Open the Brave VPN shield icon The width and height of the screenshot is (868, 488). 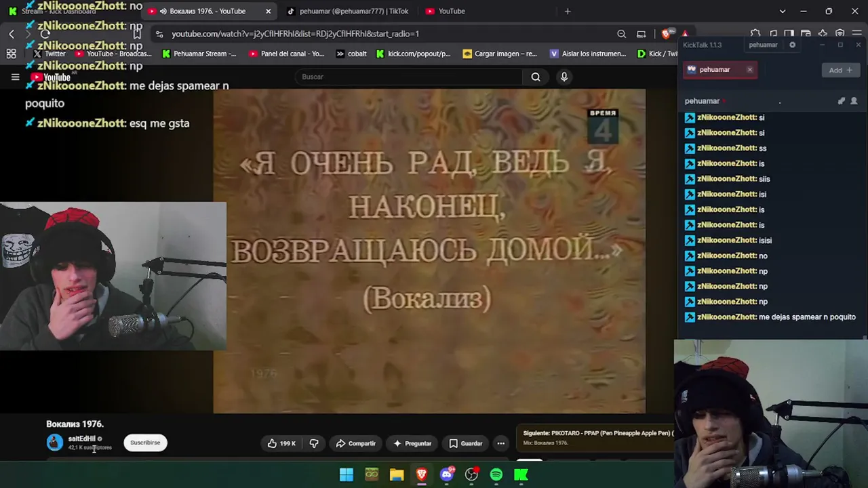840,34
